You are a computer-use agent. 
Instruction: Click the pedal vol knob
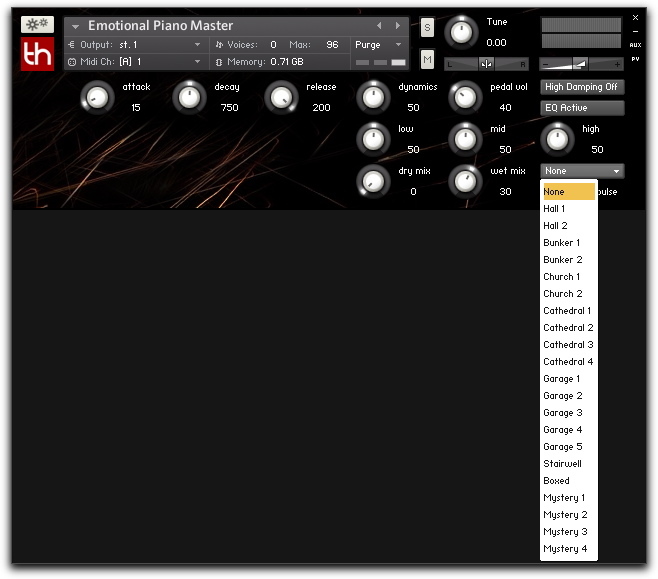click(x=465, y=97)
